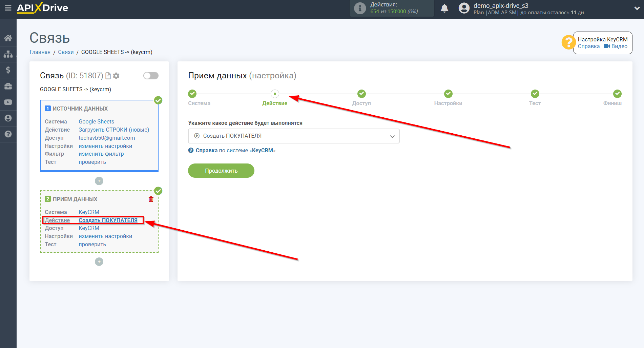Click source проверить test link
Image resolution: width=644 pixels, height=348 pixels.
92,162
